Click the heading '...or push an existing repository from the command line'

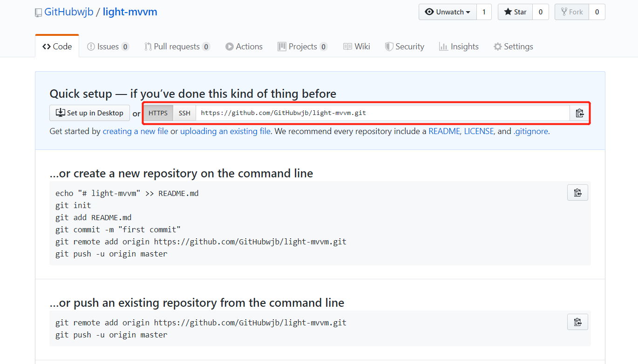tap(197, 303)
